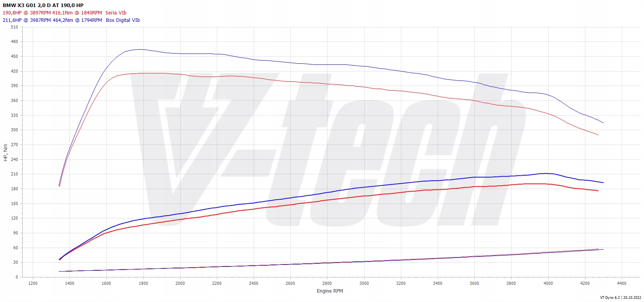Select the "510" vertical axis value
This screenshot has height=302, width=644.
(x=14, y=27)
